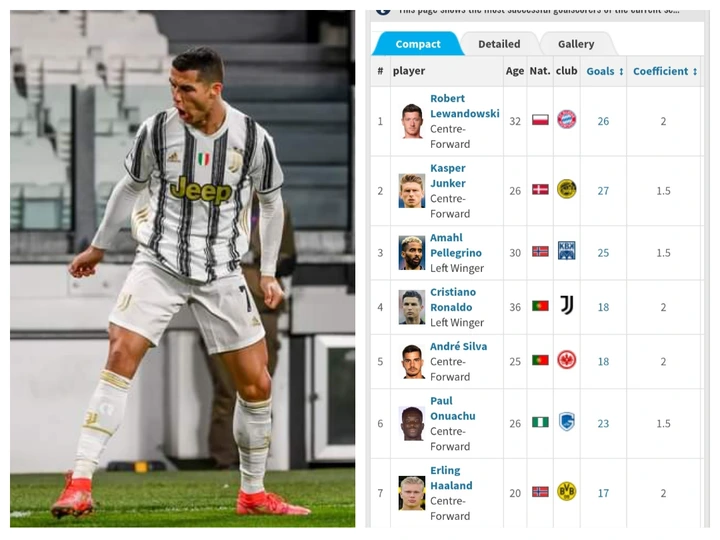Click the Poland flag in Lewandowski's row
Viewport: 720px width, 540px height.
click(540, 120)
